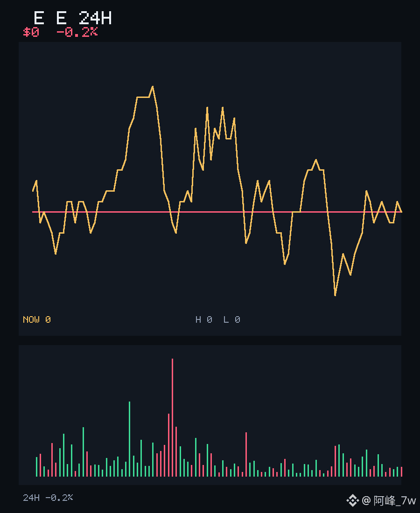Select the last red volume bar at the right edge
This screenshot has width=420, height=513.
(402, 471)
